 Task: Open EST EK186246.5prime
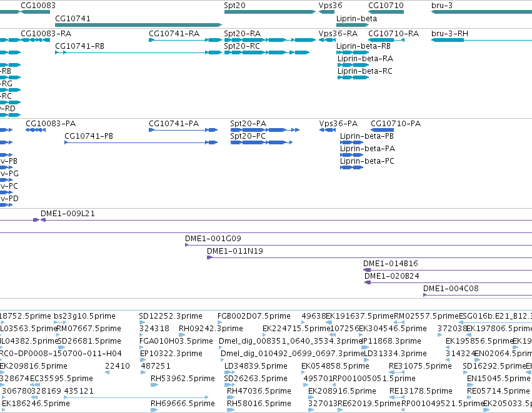36,404
